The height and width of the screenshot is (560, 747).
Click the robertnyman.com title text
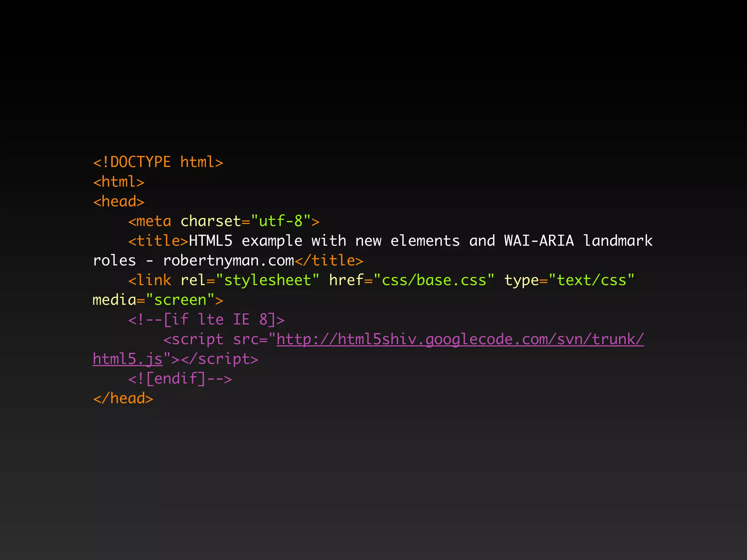[x=228, y=261]
